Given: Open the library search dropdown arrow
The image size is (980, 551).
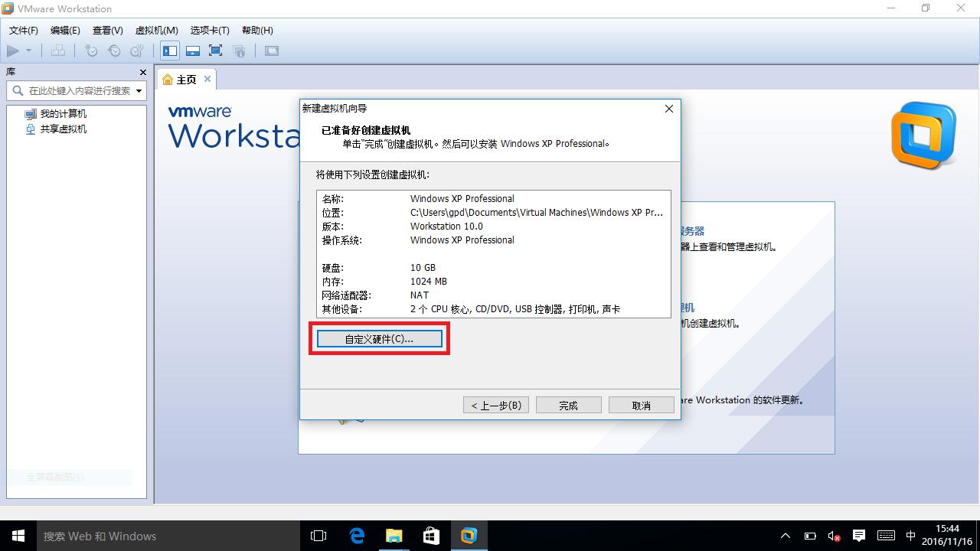Looking at the screenshot, I should [x=140, y=90].
